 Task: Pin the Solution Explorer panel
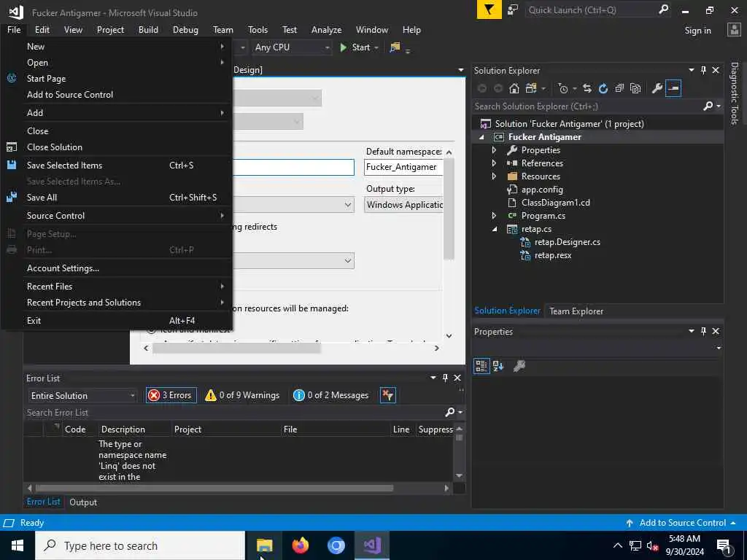(704, 71)
